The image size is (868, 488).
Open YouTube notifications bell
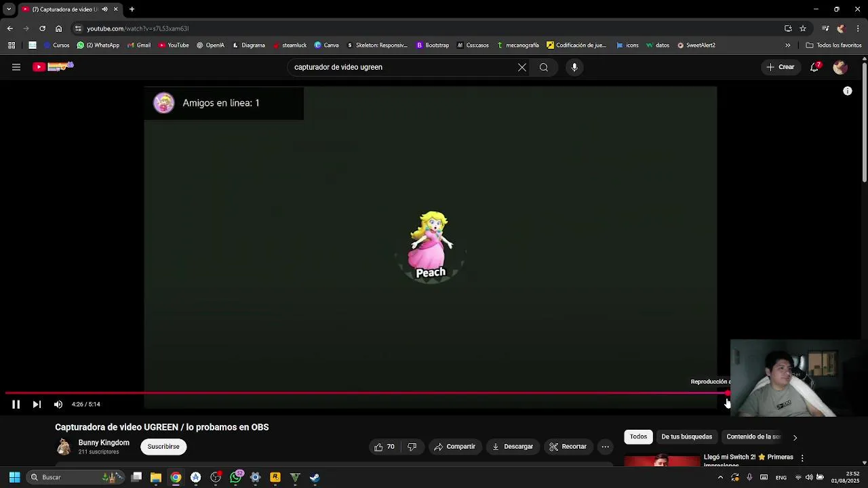(814, 67)
